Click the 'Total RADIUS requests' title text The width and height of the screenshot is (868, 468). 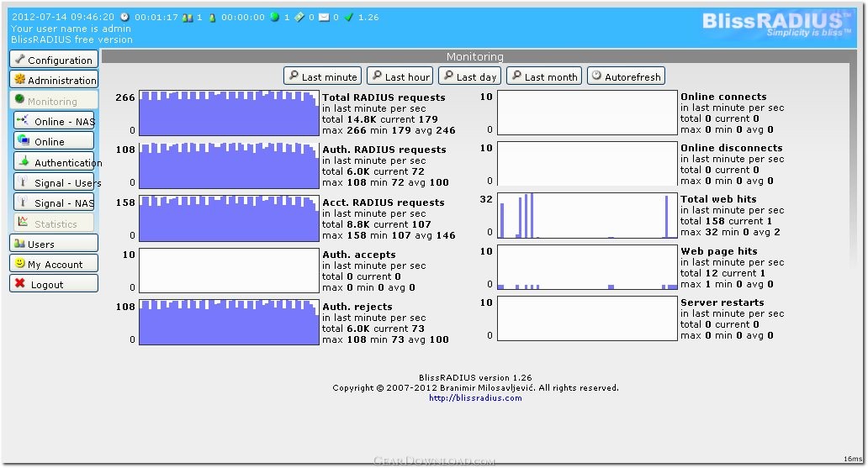[384, 97]
